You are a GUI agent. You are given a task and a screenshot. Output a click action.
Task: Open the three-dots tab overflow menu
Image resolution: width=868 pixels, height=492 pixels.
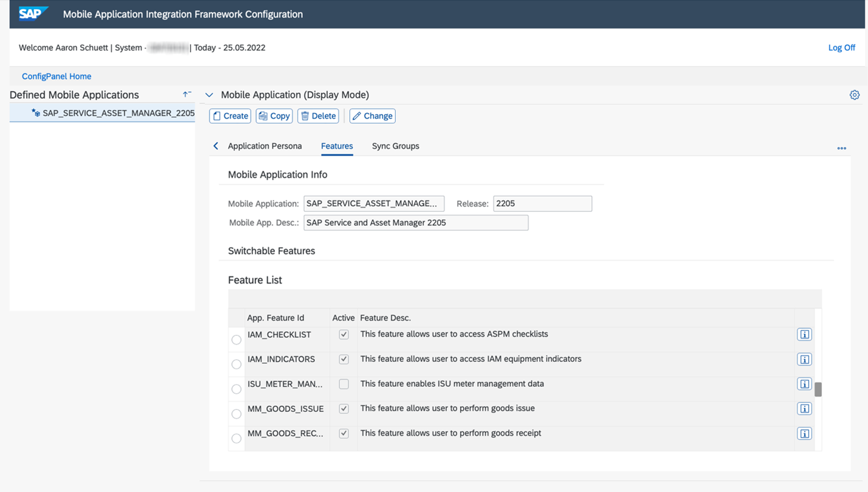pyautogui.click(x=841, y=148)
